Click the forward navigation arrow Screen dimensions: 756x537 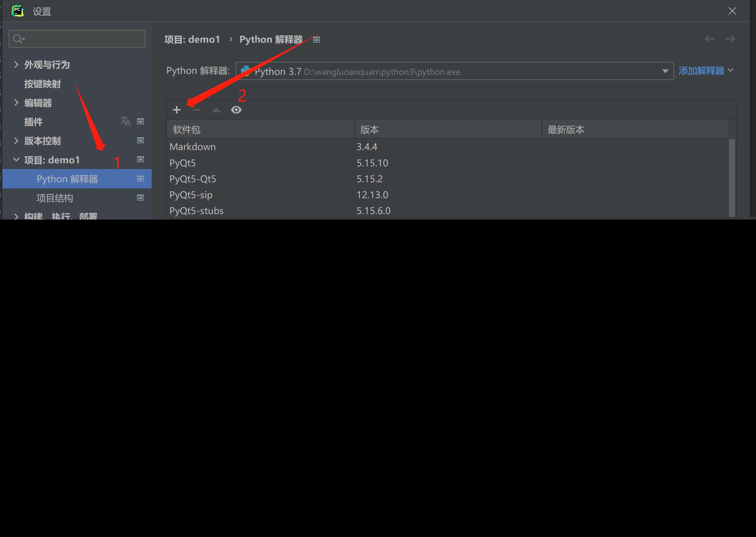pos(730,39)
